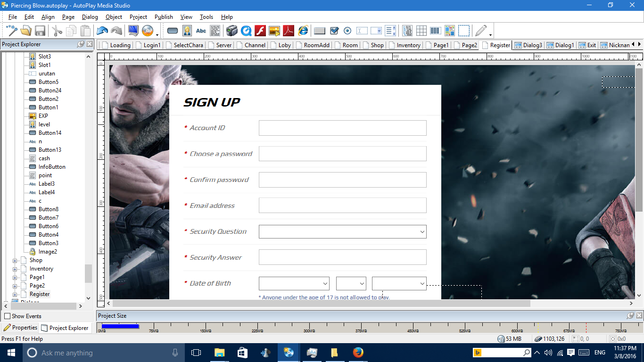Insert a ComboBox object from toolbar
The height and width of the screenshot is (362, 644).
tap(376, 31)
